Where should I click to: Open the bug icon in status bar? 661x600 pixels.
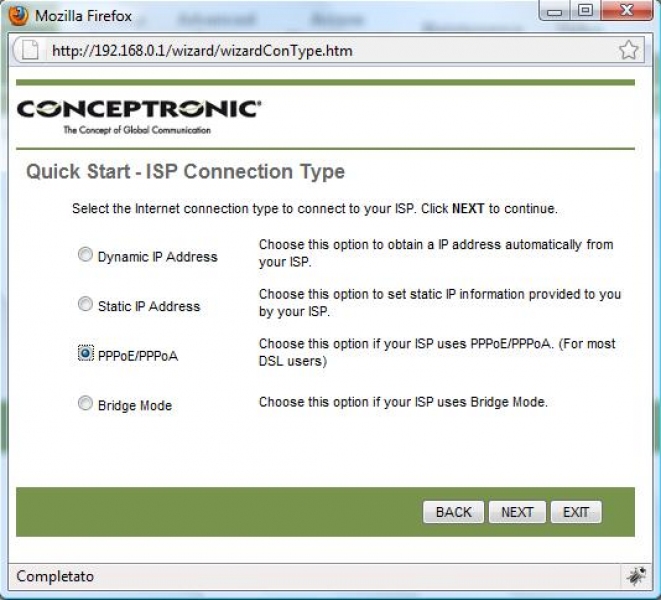636,575
